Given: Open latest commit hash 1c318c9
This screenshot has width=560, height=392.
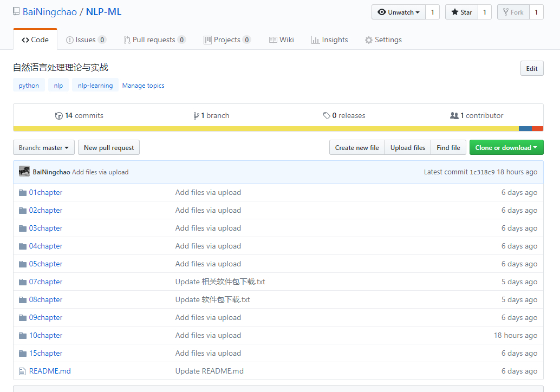Looking at the screenshot, I should 482,172.
